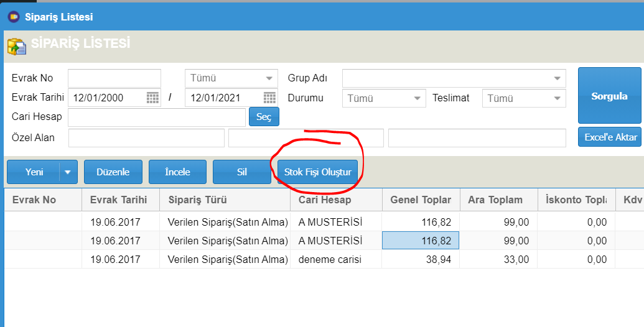Open the Tümü dropdown beside Evrak No

[x=231, y=78]
